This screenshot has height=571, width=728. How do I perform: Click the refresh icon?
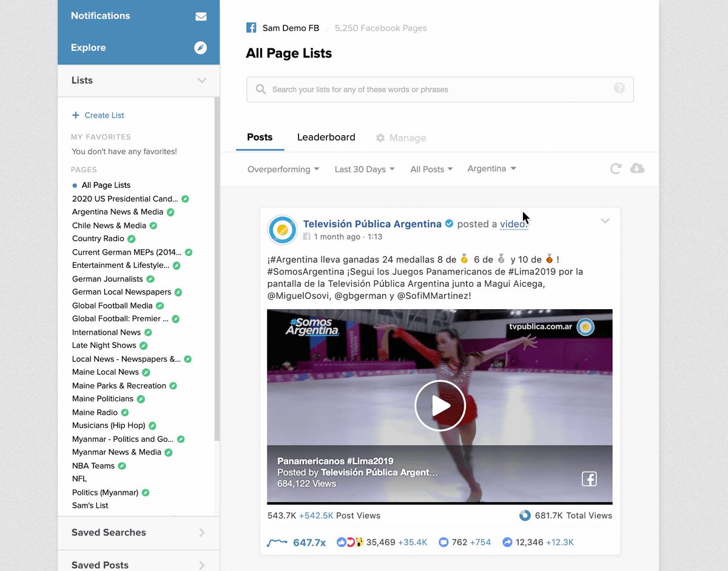[x=616, y=169]
